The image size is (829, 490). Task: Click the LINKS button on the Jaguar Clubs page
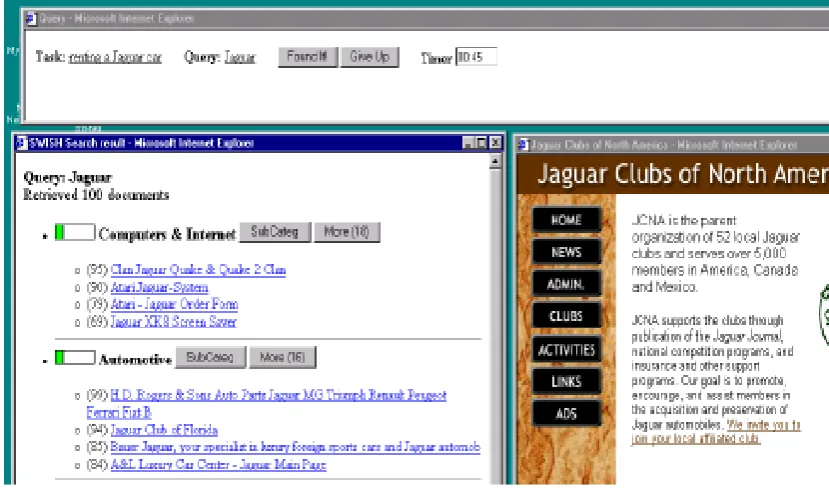[566, 381]
